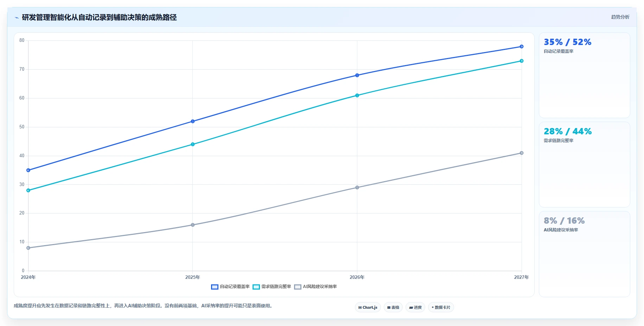The image size is (644, 326).
Task: Click the 自动记录覆盖率 card caption
Action: pyautogui.click(x=559, y=51)
